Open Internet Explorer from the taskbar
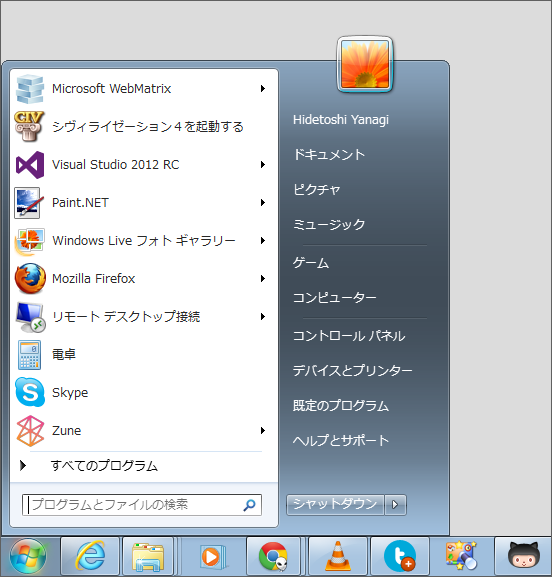This screenshot has height=577, width=552. (x=90, y=556)
